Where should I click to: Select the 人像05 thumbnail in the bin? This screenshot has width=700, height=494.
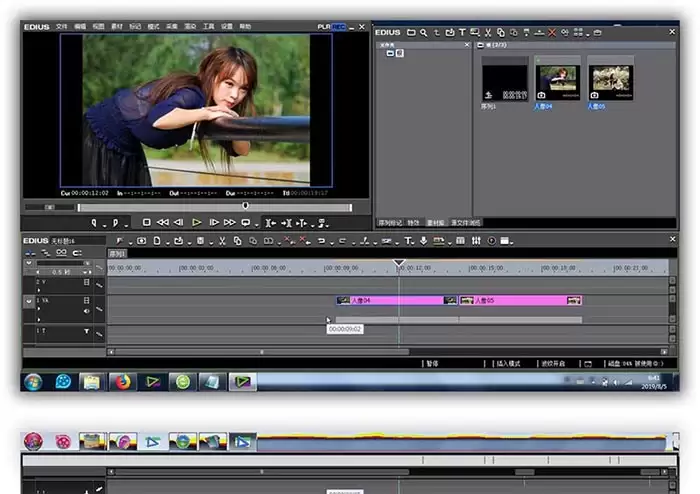[610, 82]
